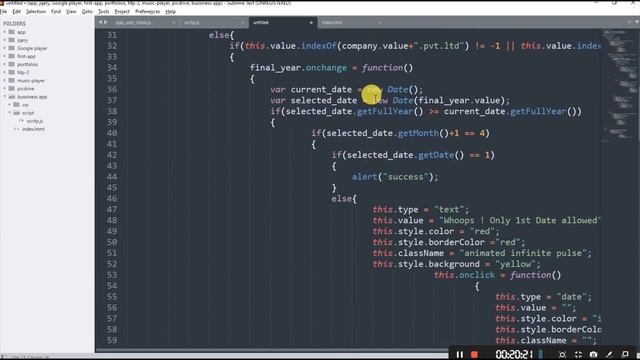The height and width of the screenshot is (360, 640).
Task: Open the Preferences menu
Action: click(147, 11)
